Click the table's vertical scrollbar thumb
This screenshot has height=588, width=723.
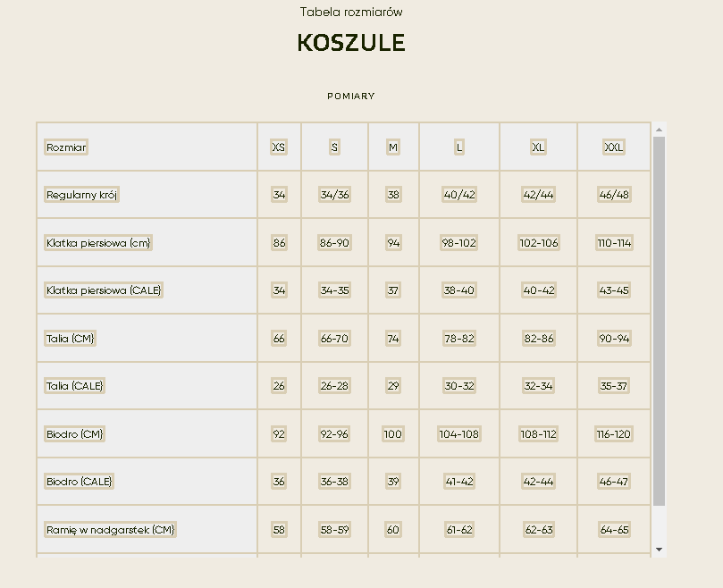click(660, 322)
